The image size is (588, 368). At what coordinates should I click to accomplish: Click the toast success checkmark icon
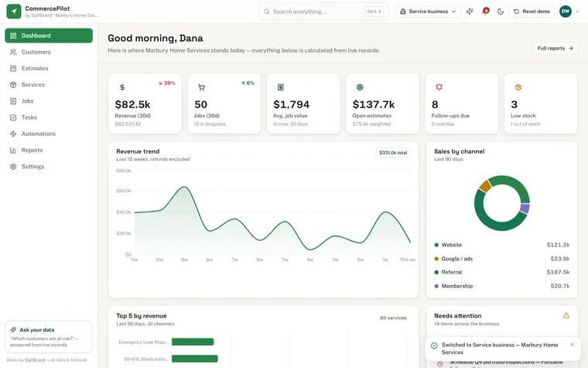pyautogui.click(x=434, y=346)
